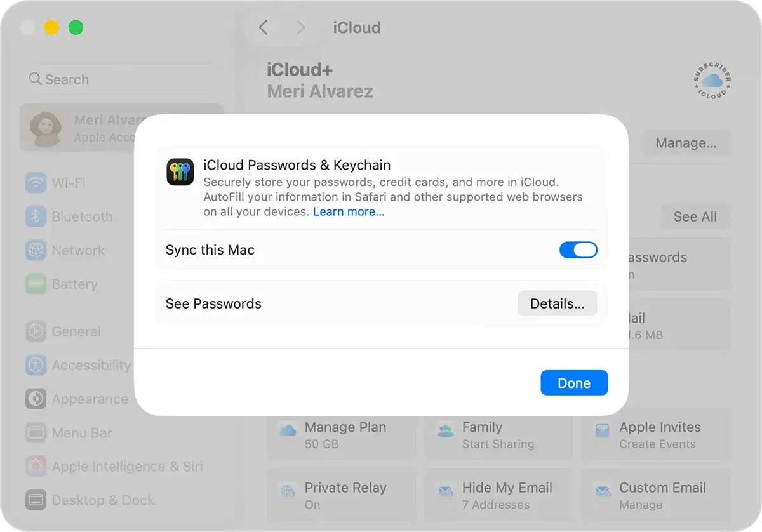Click the General gear icon
This screenshot has height=532, width=762.
coord(36,331)
